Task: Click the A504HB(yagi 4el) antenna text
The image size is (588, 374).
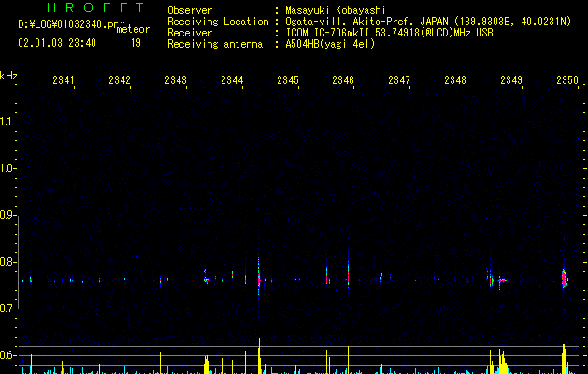Action: point(330,44)
